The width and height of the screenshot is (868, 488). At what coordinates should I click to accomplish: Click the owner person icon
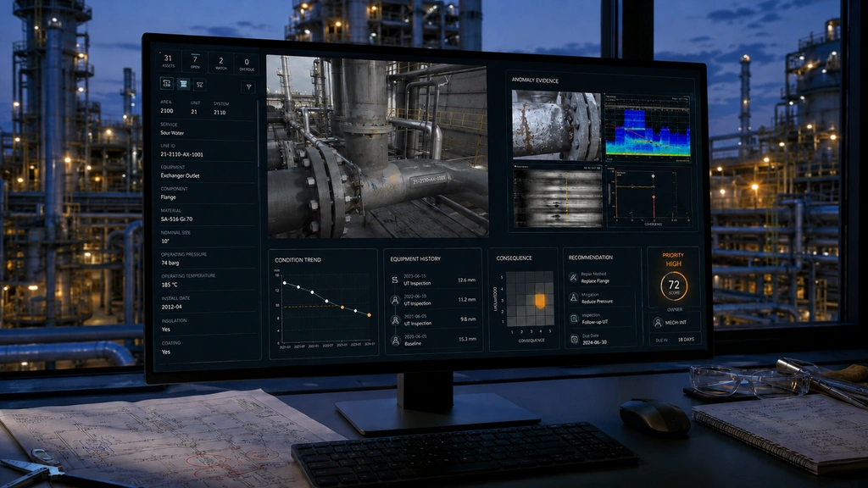[x=658, y=322]
